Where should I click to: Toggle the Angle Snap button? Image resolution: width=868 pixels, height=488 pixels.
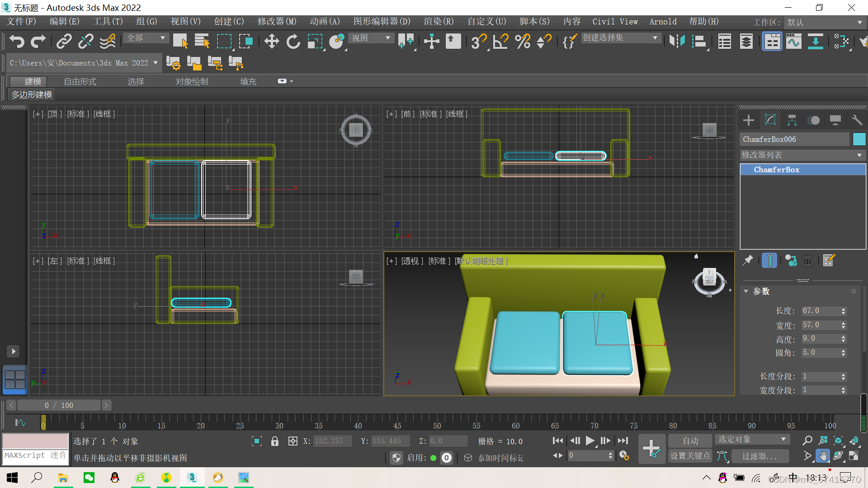point(500,42)
